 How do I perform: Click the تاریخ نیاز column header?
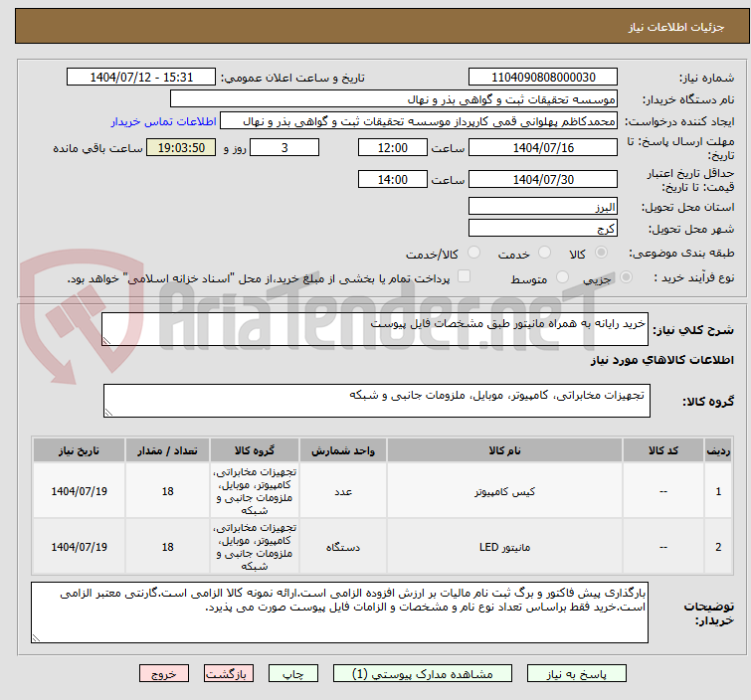(79, 450)
